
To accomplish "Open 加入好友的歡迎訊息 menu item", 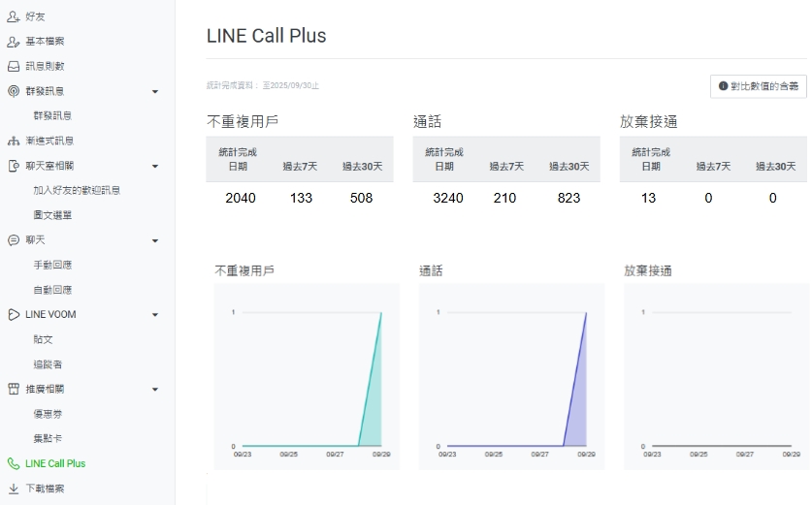I will pos(77,191).
